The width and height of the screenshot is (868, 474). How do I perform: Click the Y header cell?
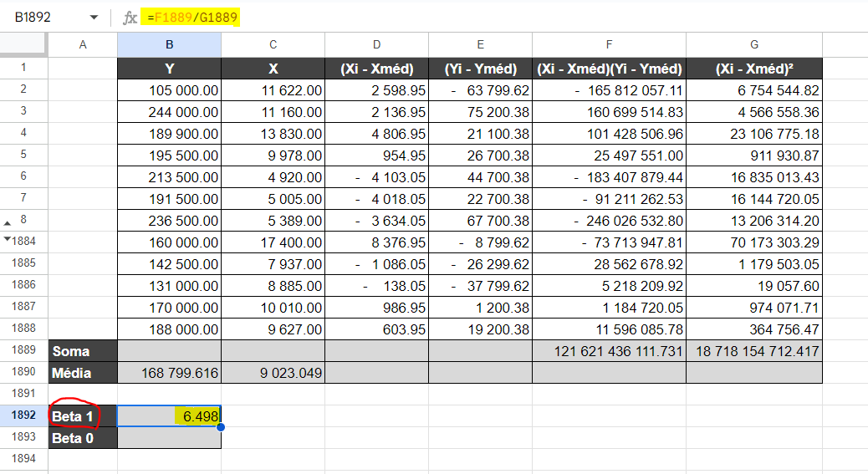point(170,69)
